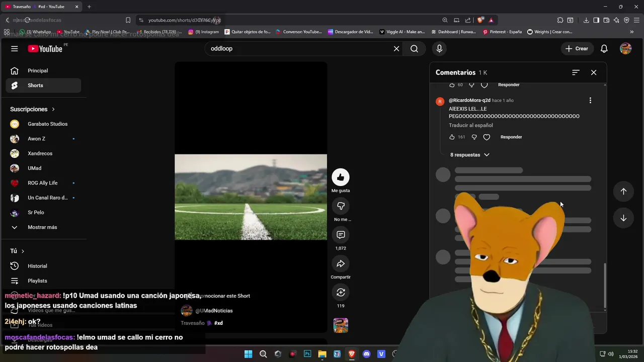
Task: Reply to RicardoMora's comment
Action: click(x=511, y=137)
